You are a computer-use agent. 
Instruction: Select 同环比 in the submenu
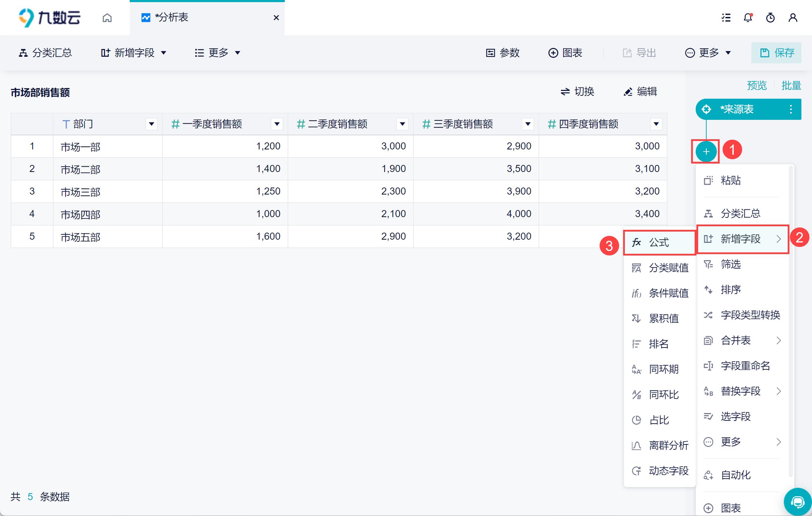tap(659, 394)
